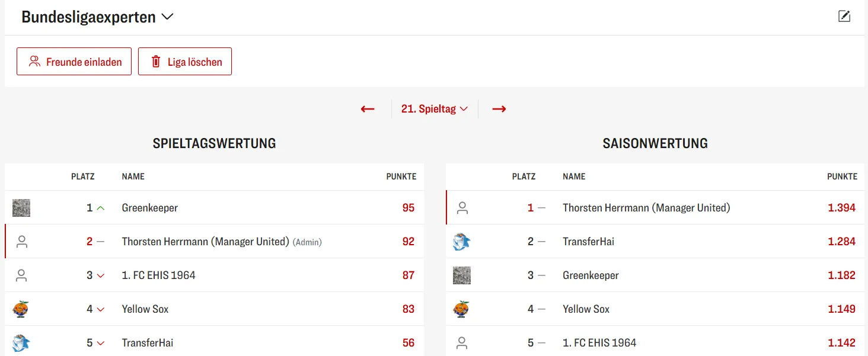Click the Liga löschen button
This screenshot has height=356, width=868.
coord(185,62)
